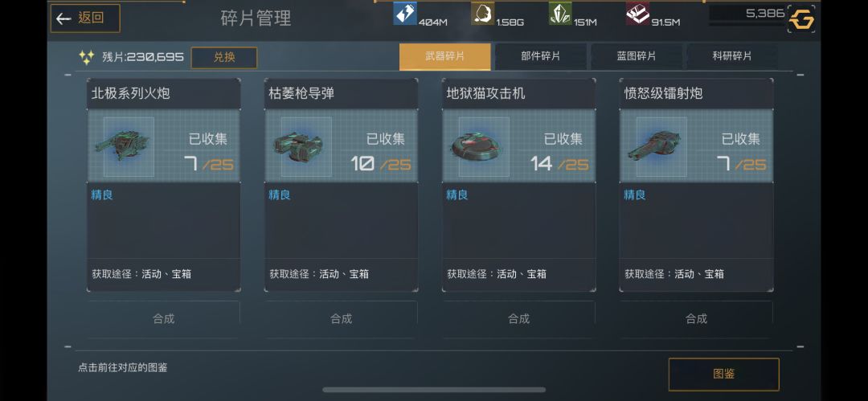
Task: Open the 科研碎片 tab
Action: [732, 56]
